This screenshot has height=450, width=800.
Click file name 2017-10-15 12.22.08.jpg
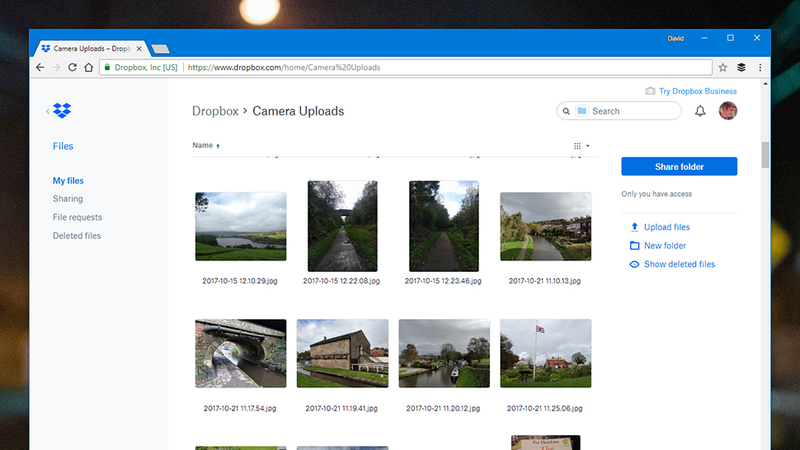tap(341, 281)
